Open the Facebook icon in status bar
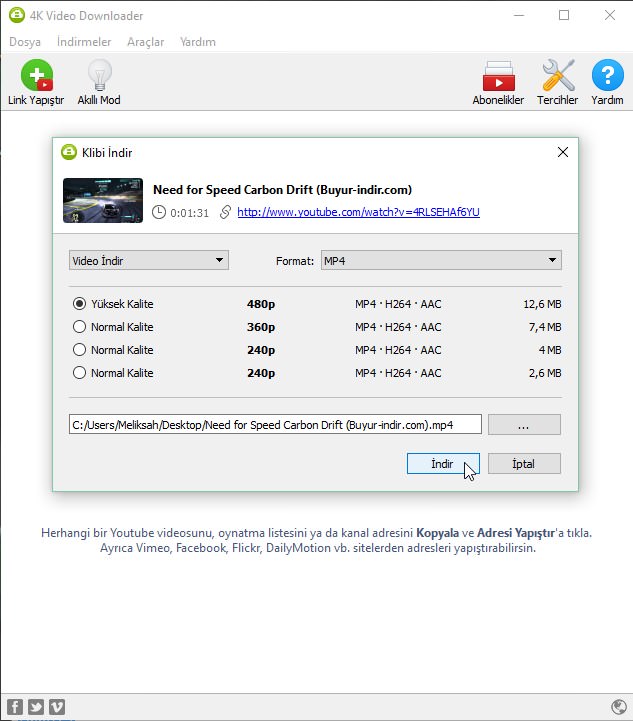This screenshot has height=721, width=633. [15, 707]
